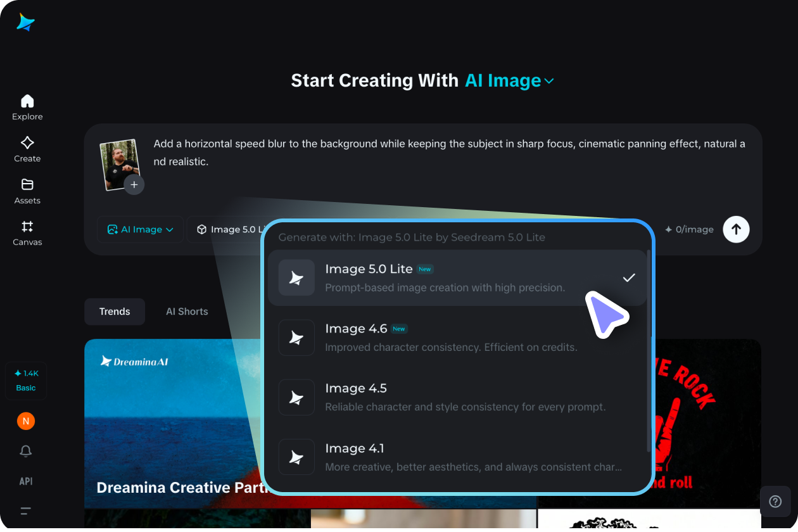Select Image 4.6 model option
Screen dimensions: 798x532
click(x=457, y=338)
